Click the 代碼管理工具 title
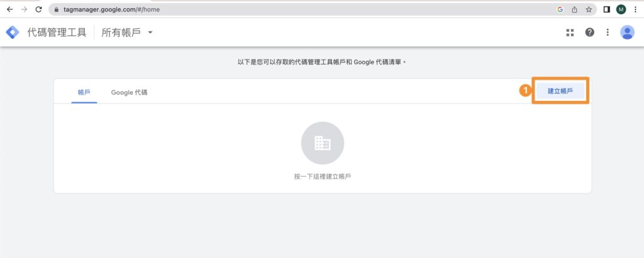644x258 pixels. [x=57, y=33]
